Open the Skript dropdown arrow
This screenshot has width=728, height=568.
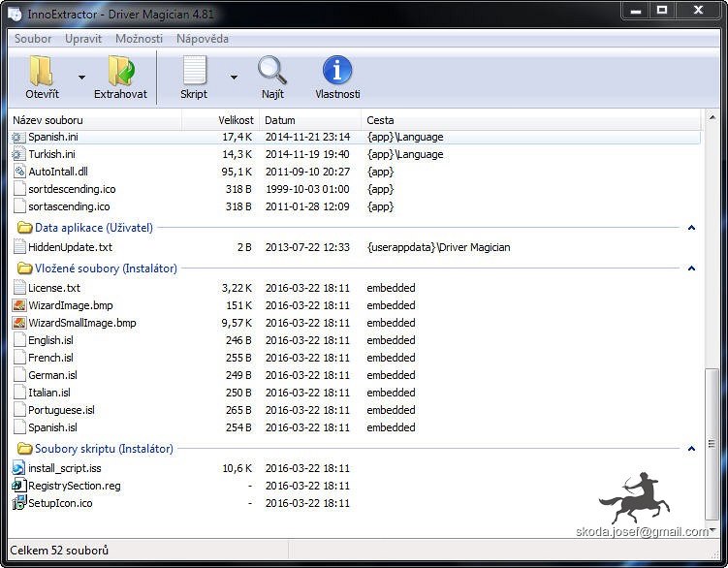point(234,78)
